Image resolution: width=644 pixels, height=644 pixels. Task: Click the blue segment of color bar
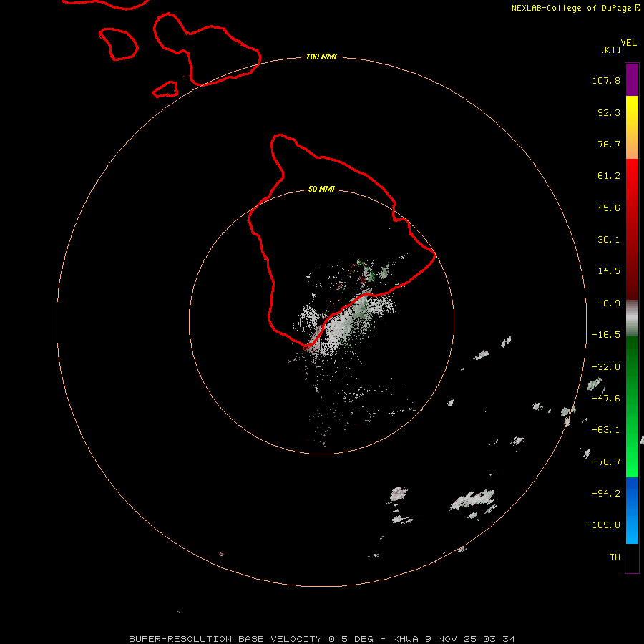632,510
